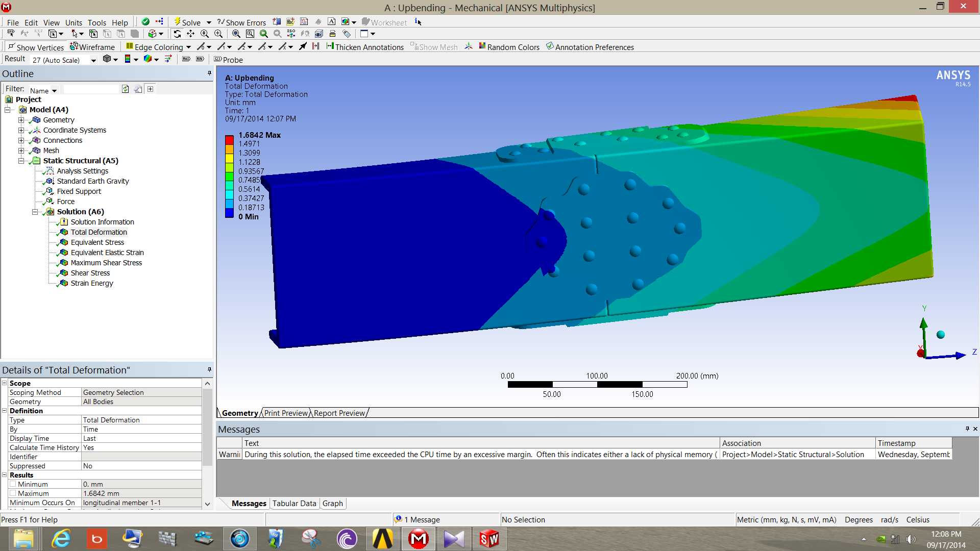
Task: Click the red maximum color band in legend
Action: (x=229, y=139)
